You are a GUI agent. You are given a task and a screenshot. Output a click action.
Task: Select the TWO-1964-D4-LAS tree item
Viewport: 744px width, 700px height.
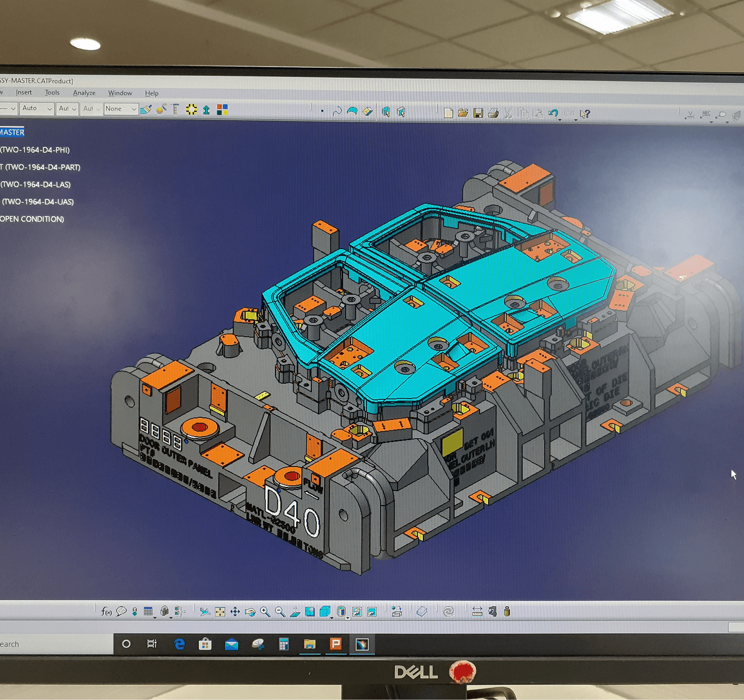(x=35, y=184)
